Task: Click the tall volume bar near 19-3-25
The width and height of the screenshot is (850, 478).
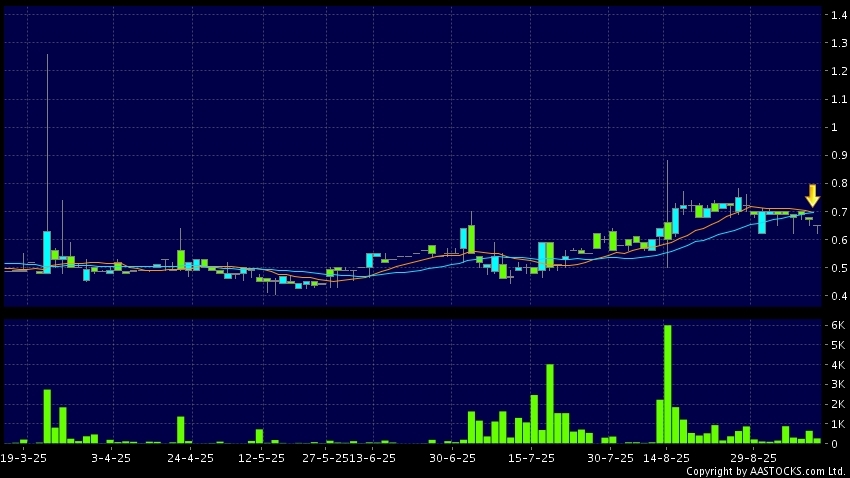Action: point(47,416)
